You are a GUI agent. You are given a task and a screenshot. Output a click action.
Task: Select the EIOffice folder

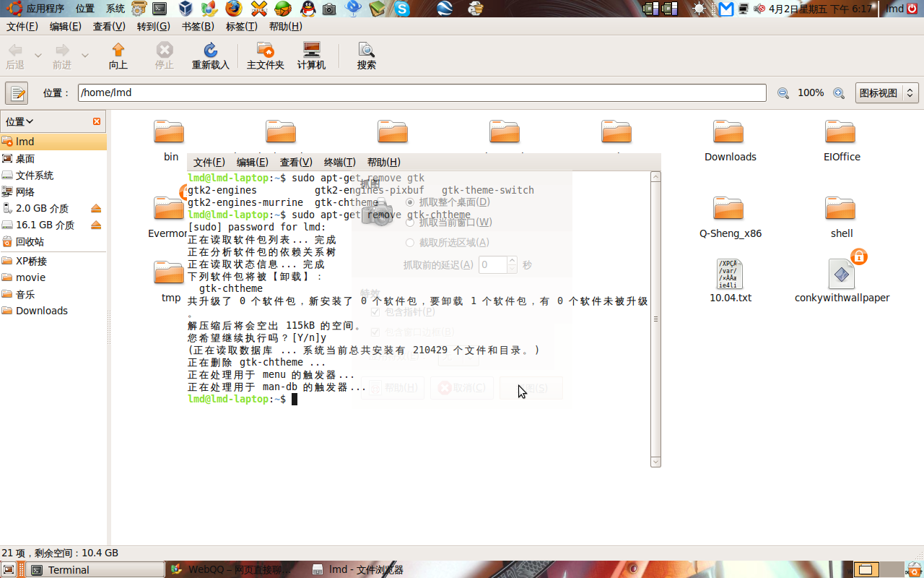click(840, 131)
